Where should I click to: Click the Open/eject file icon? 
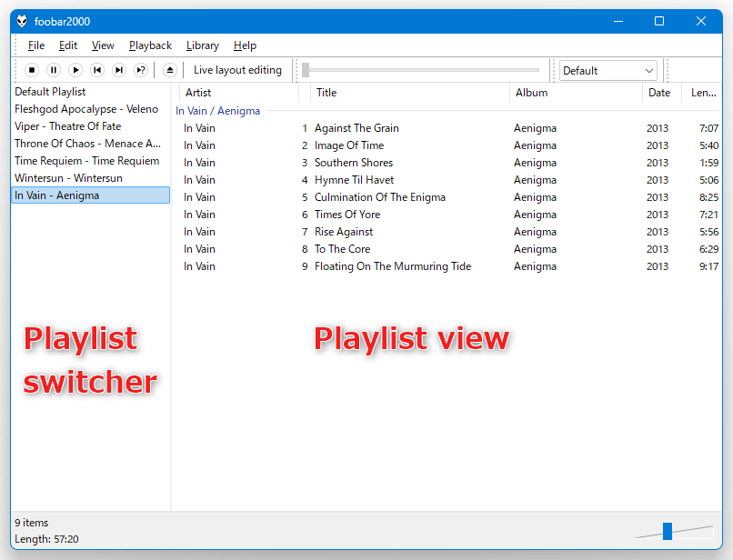170,70
